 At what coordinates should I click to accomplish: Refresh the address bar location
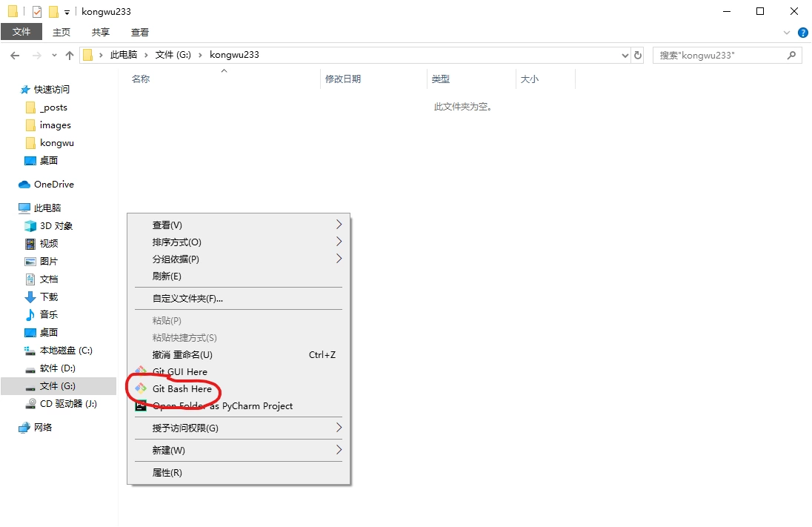point(638,55)
